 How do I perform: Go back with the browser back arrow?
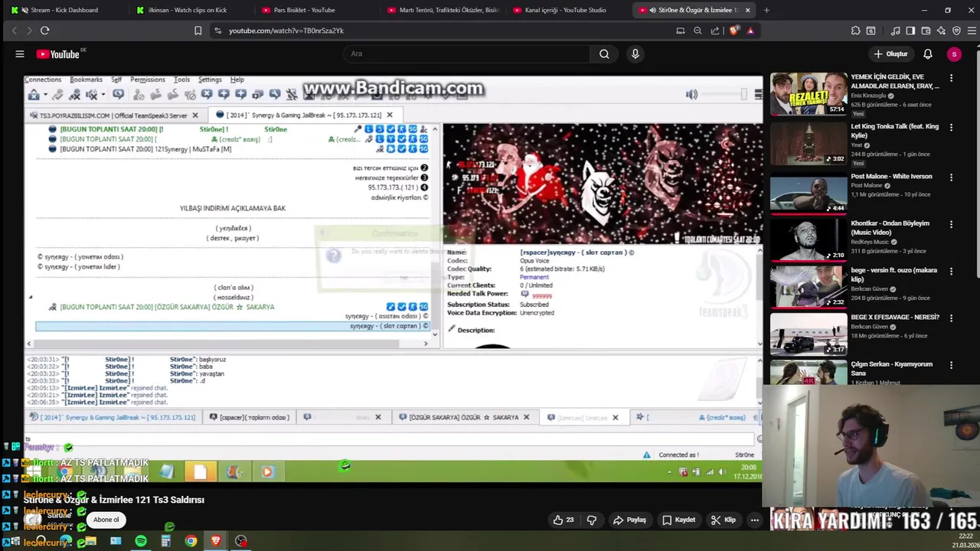pyautogui.click(x=14, y=31)
